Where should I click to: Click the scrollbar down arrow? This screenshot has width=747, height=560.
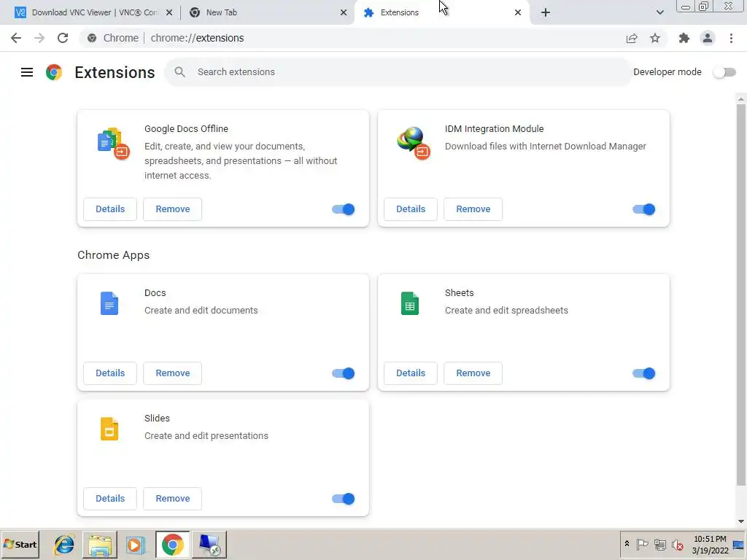741,521
